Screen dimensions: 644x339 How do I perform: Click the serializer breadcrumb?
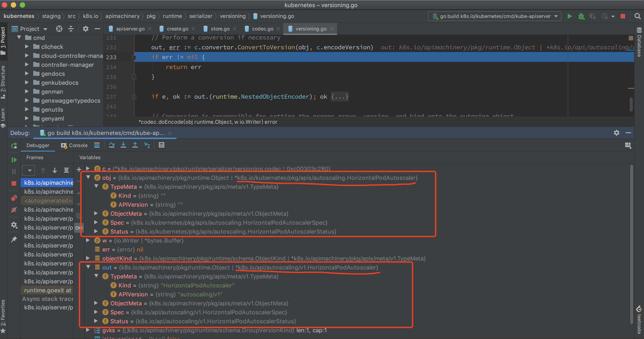tap(201, 16)
